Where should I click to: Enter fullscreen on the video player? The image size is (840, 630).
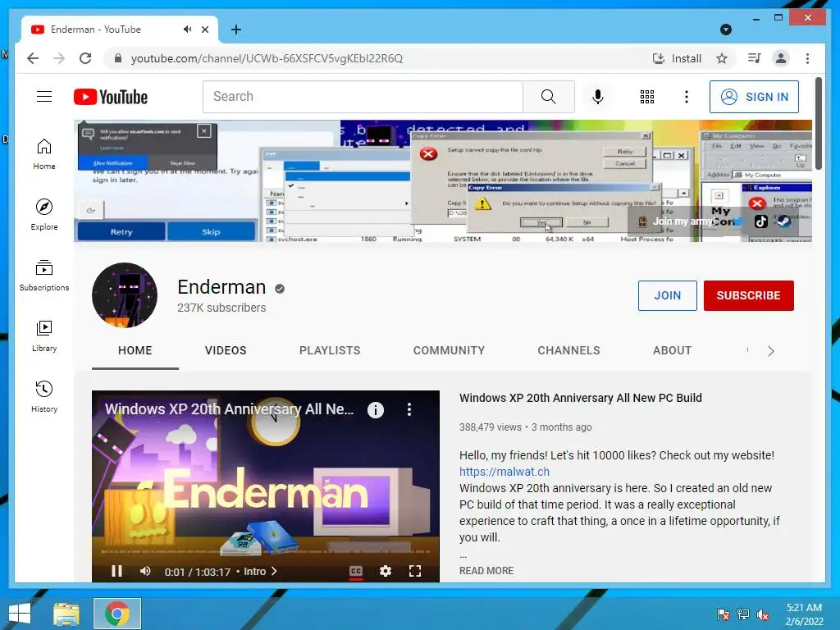coord(414,571)
